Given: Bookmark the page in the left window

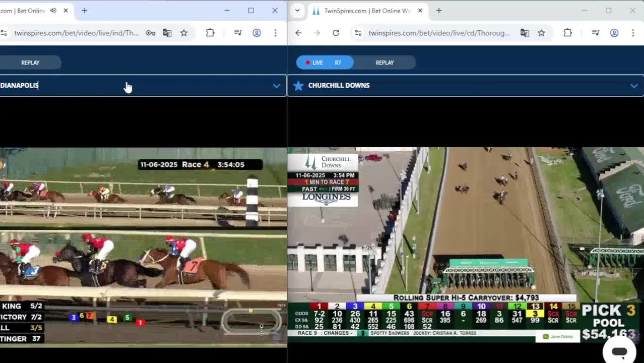Looking at the screenshot, I should point(184,33).
